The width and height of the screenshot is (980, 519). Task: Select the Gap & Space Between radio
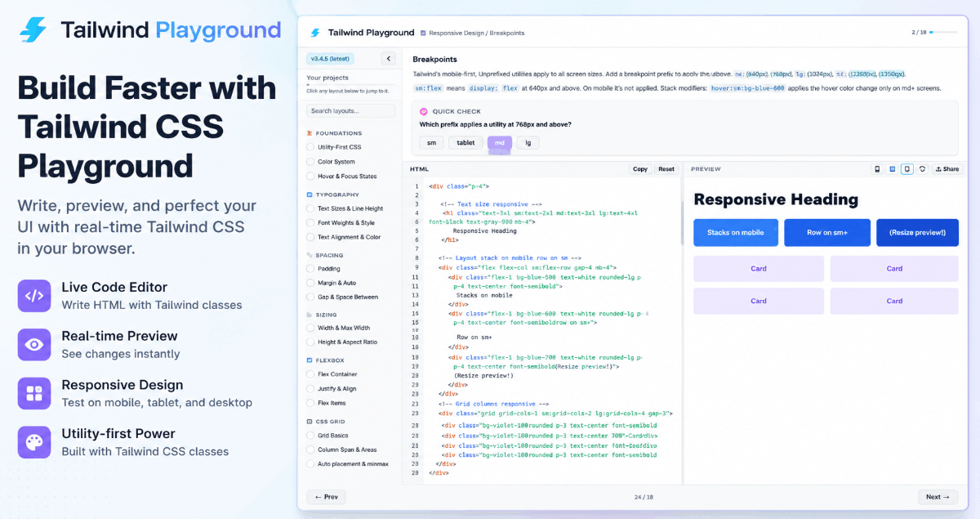point(310,297)
